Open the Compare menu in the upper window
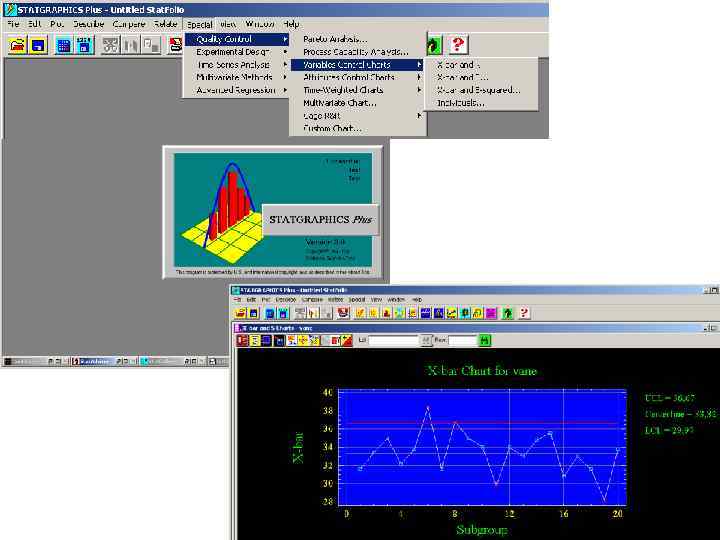Viewport: 720px width, 540px height. [129, 24]
